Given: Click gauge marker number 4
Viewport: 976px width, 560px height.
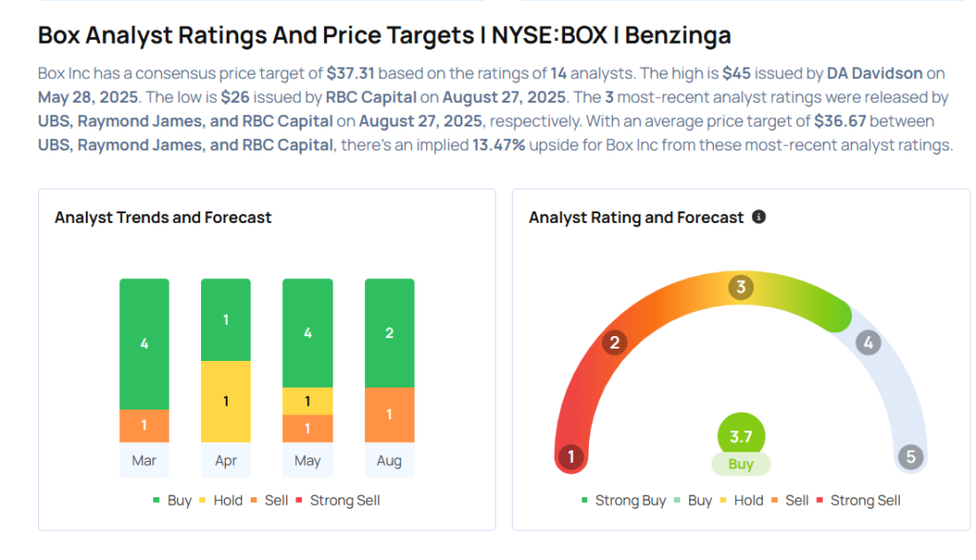Looking at the screenshot, I should 866,343.
